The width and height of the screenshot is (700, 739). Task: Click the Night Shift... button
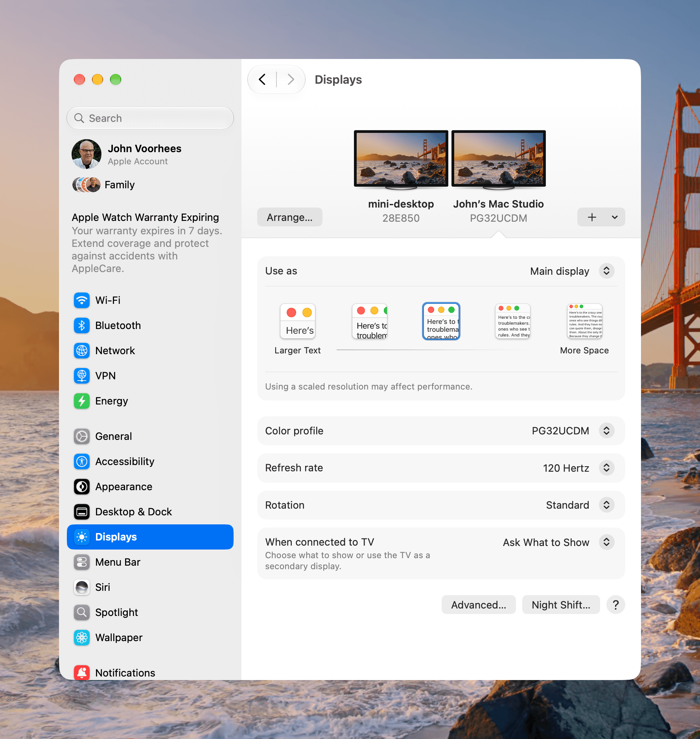pyautogui.click(x=561, y=605)
